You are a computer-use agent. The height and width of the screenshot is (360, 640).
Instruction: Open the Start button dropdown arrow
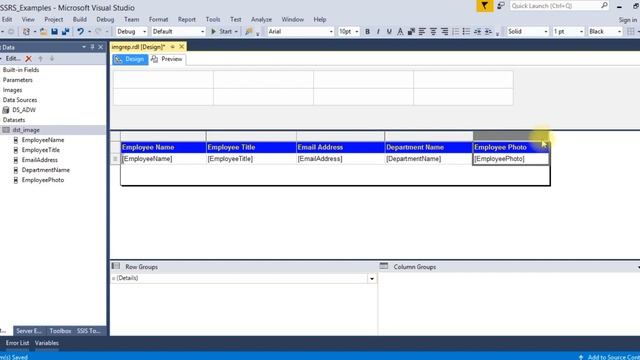click(236, 31)
